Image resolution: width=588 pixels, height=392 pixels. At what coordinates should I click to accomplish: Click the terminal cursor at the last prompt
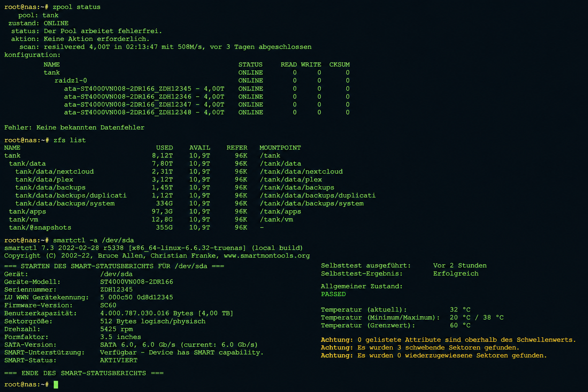[x=56, y=384]
